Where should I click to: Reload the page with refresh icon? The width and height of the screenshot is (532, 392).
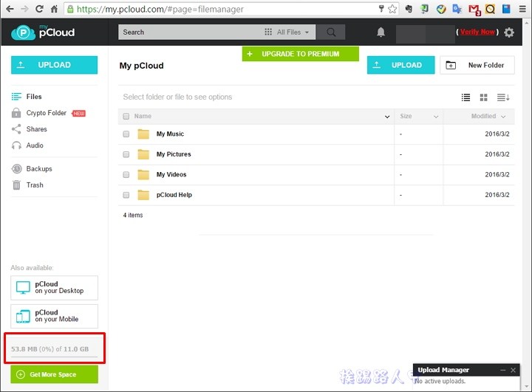[x=39, y=9]
